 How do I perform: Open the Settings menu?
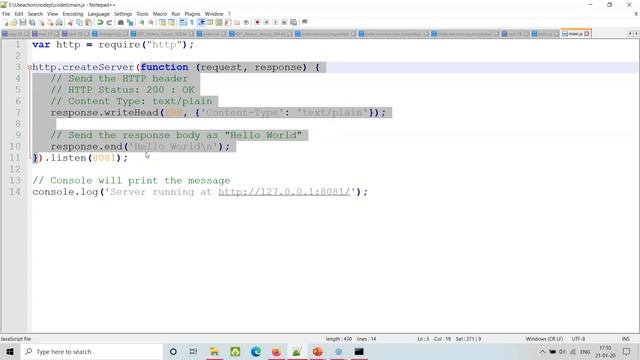123,14
